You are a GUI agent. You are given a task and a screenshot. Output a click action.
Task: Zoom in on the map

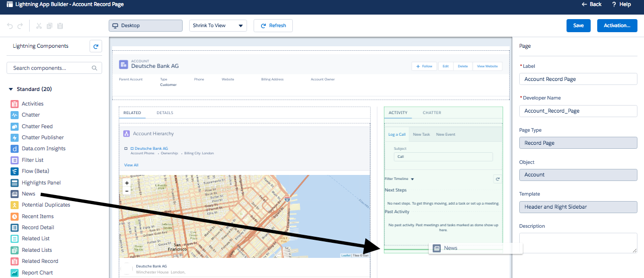point(127,183)
